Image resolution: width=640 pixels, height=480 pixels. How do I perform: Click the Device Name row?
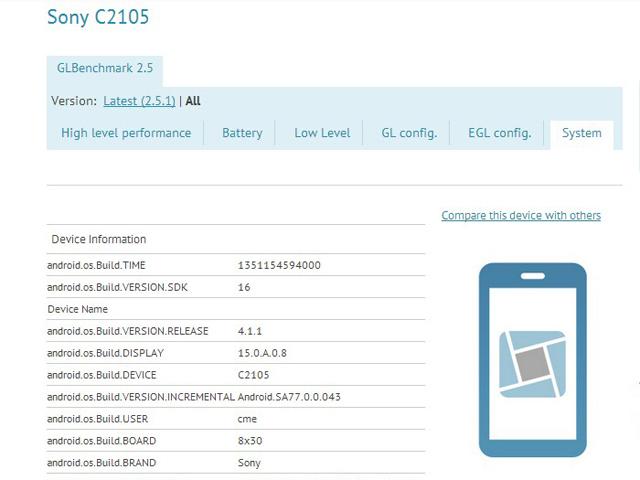tap(77, 309)
